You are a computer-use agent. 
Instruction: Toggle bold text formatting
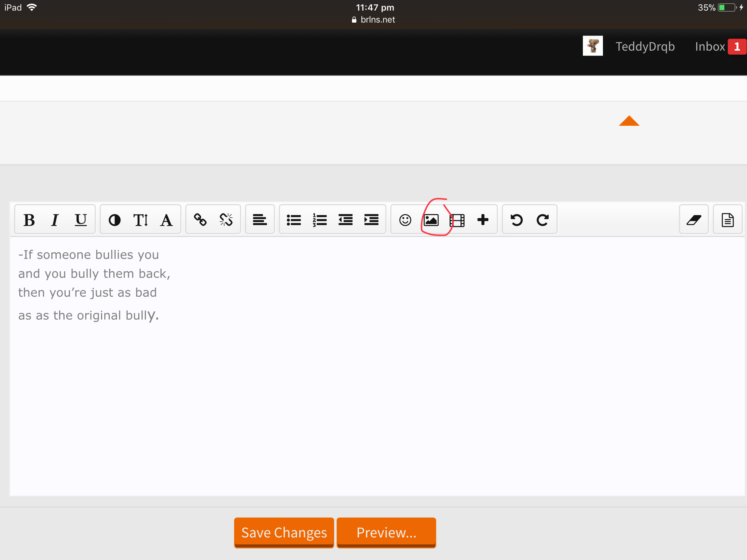coord(29,220)
